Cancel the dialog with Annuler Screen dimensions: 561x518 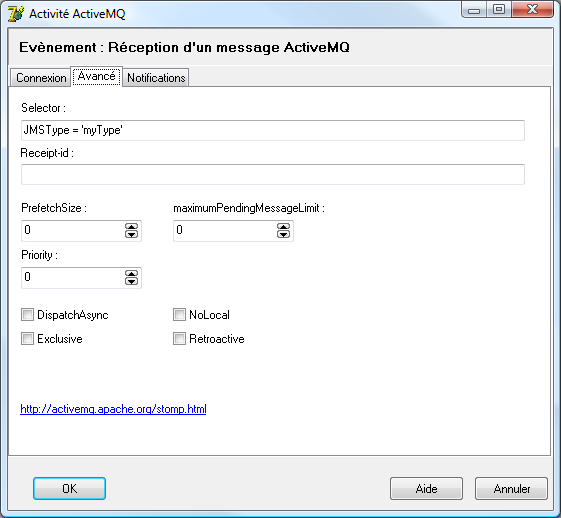[x=511, y=488]
